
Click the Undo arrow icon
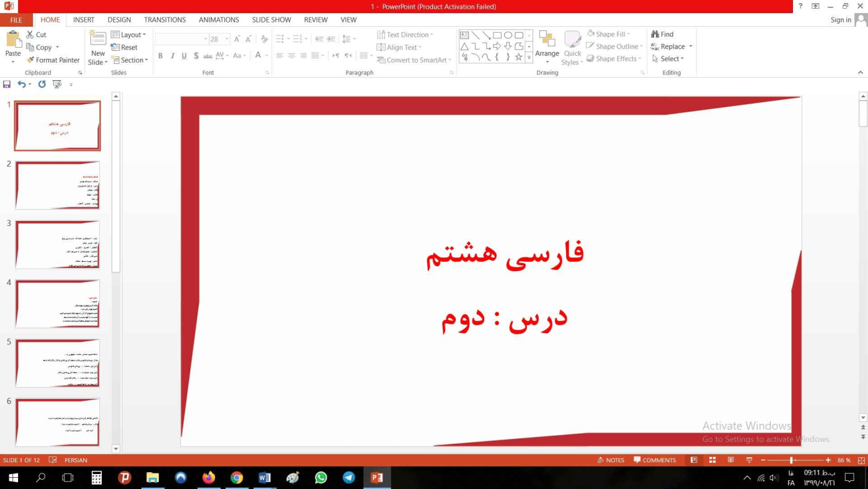(22, 84)
